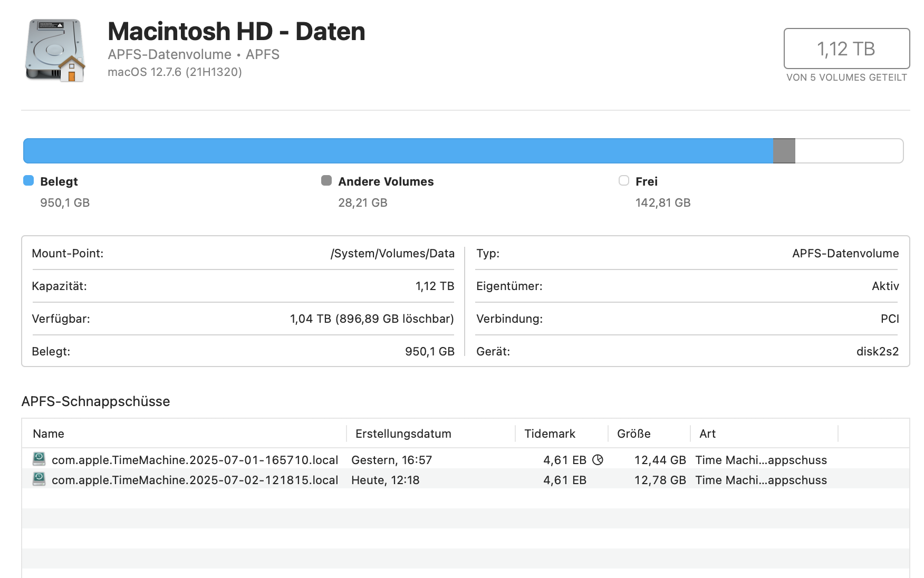Click Verfügbar value 1,04 TB (896,89 GB löschbar)
Image resolution: width=924 pixels, height=578 pixels.
point(372,319)
